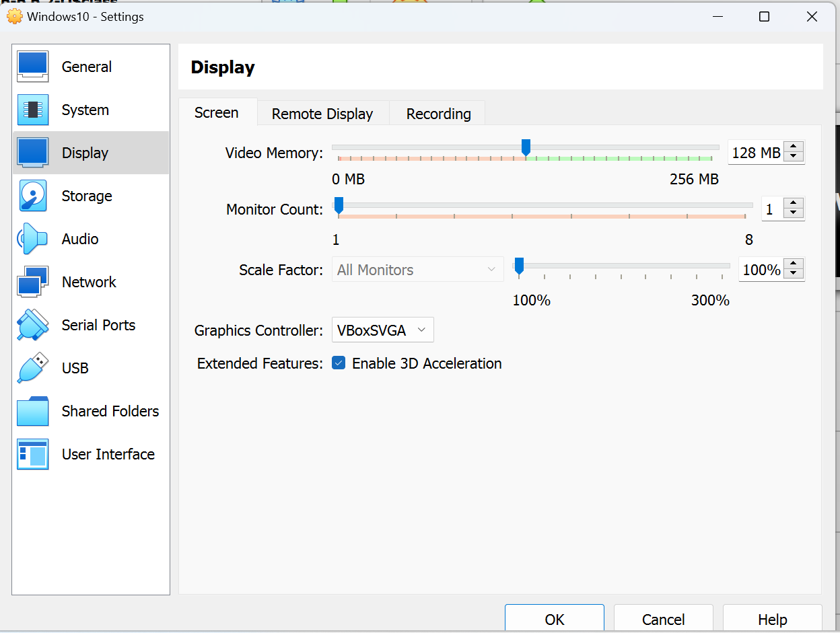Viewport: 840px width, 633px height.
Task: Click the Network dual-monitor icon
Action: (32, 282)
